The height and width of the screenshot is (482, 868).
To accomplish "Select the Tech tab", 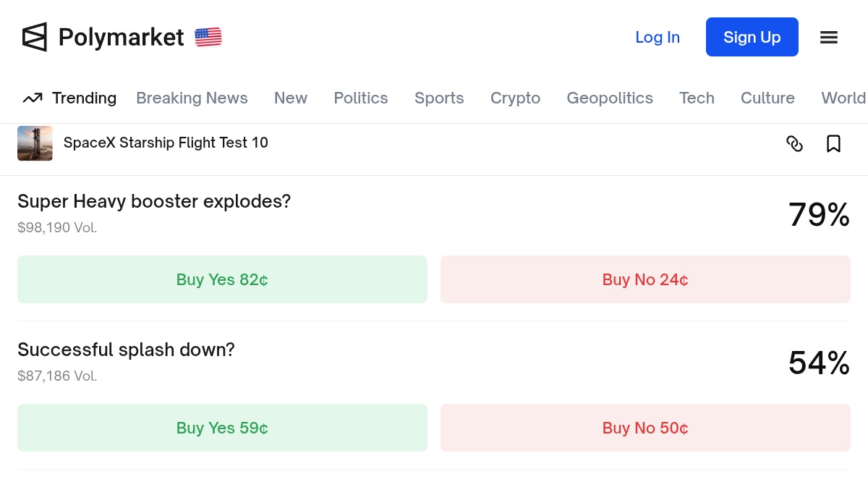I will 697,98.
